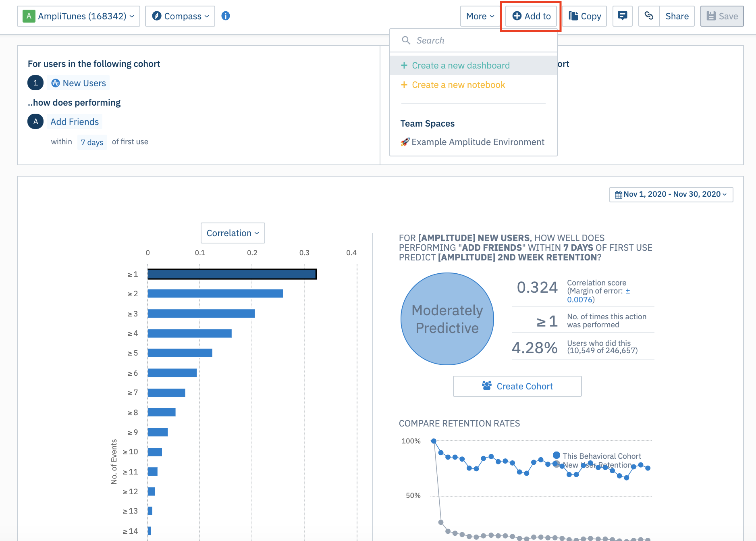Open the Nov 2020 date range picker

tap(671, 194)
